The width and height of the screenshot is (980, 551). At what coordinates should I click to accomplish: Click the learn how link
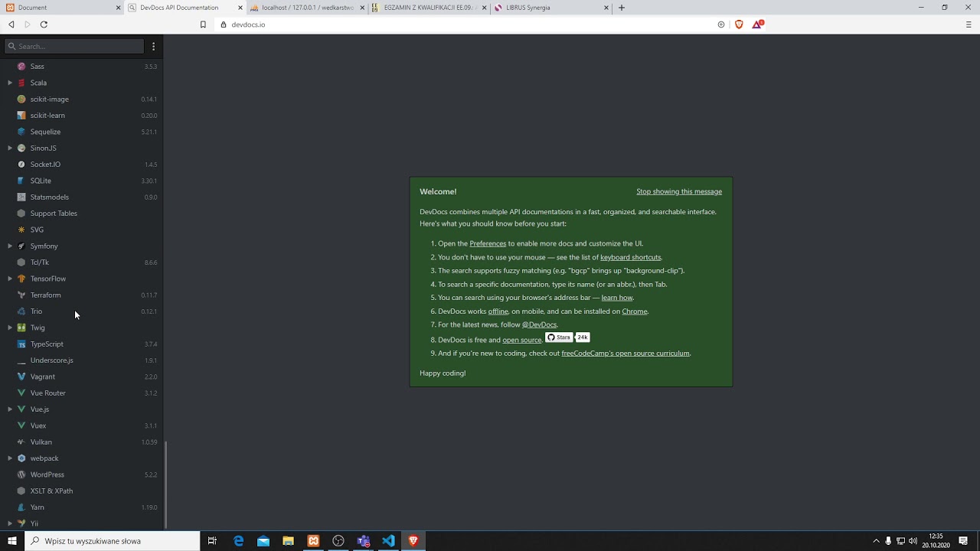point(617,298)
